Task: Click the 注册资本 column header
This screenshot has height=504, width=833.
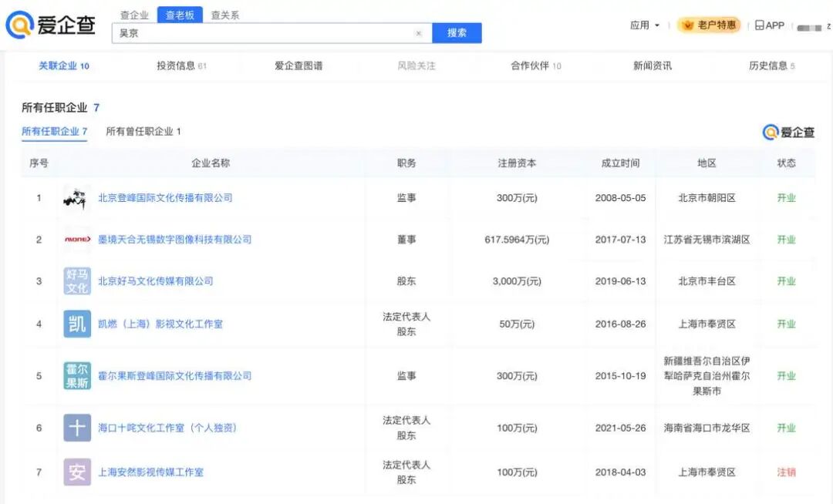Action: (517, 163)
